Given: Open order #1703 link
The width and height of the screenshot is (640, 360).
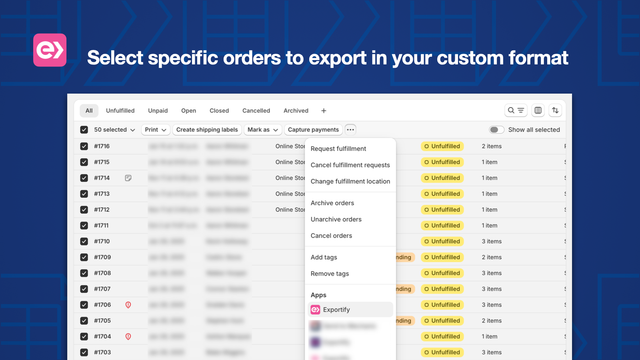Looking at the screenshot, I should click(x=102, y=352).
